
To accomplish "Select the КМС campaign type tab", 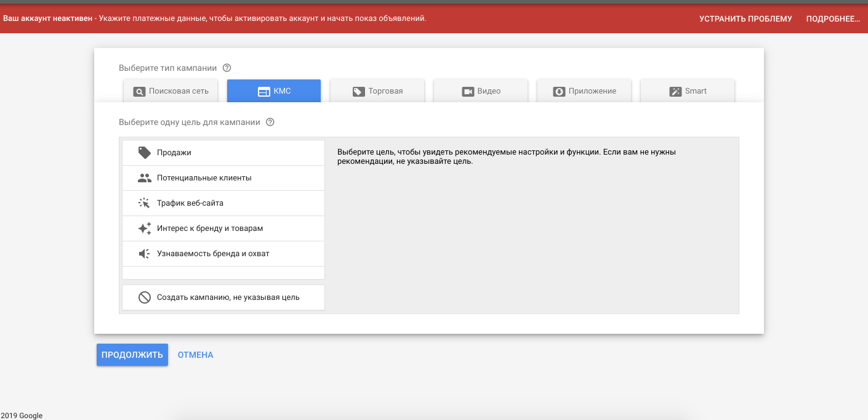I will 274,91.
